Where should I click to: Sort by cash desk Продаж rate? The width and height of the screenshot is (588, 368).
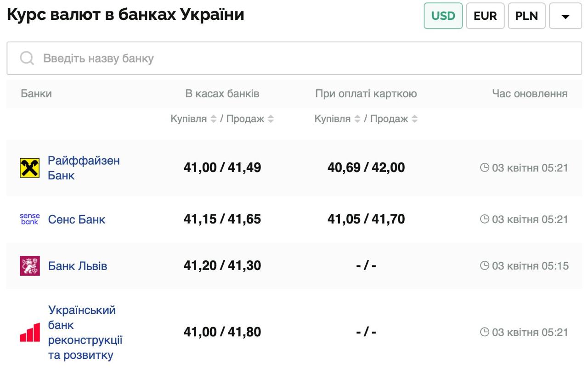[x=271, y=119]
